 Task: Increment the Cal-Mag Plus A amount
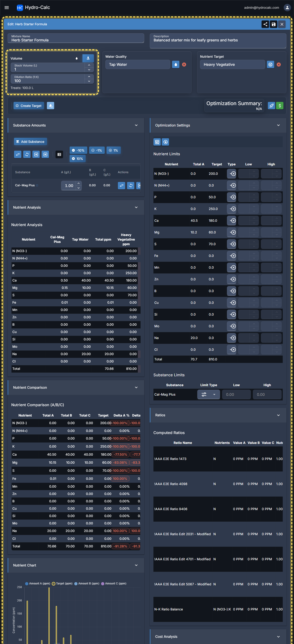pos(79,183)
